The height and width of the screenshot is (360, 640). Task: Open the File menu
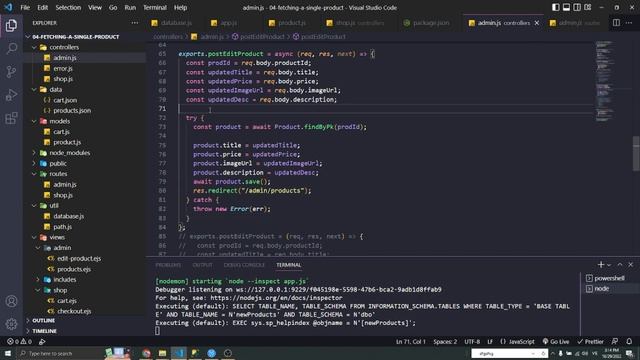point(25,7)
